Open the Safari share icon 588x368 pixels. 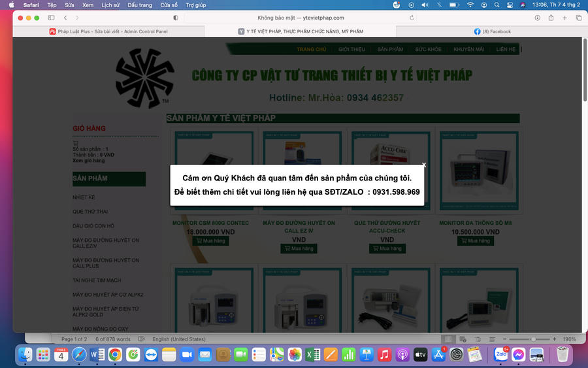[x=551, y=18]
